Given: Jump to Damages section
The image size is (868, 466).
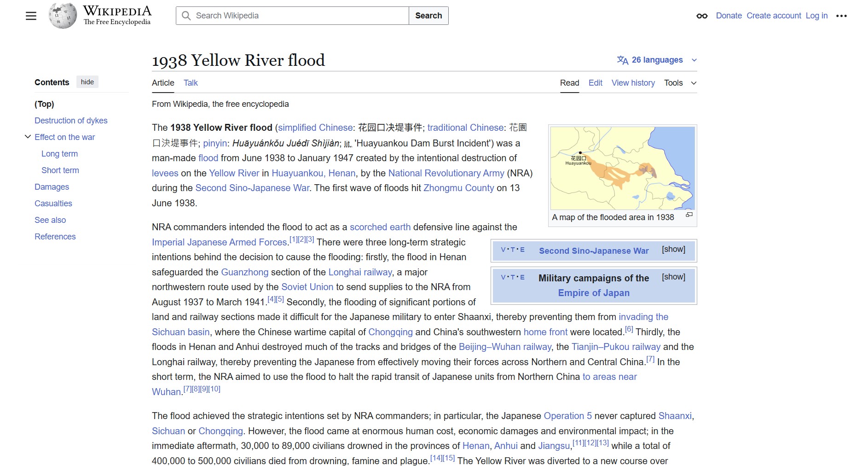Looking at the screenshot, I should pyautogui.click(x=52, y=187).
